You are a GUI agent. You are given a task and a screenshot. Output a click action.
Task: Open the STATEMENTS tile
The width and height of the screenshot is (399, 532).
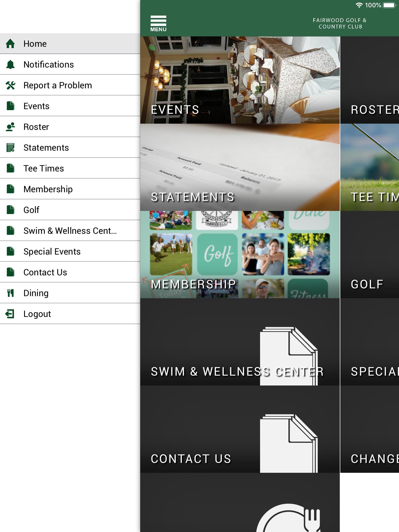tap(240, 167)
